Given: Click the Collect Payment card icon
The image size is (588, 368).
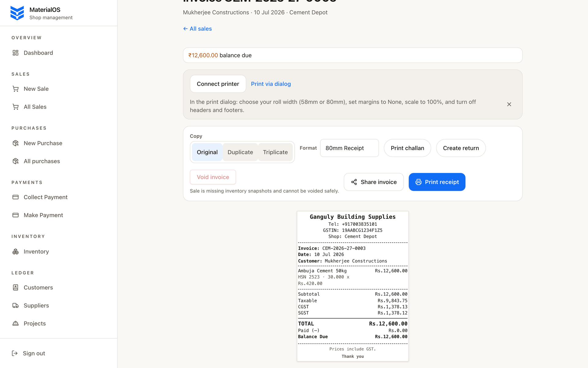Looking at the screenshot, I should pyautogui.click(x=16, y=197).
